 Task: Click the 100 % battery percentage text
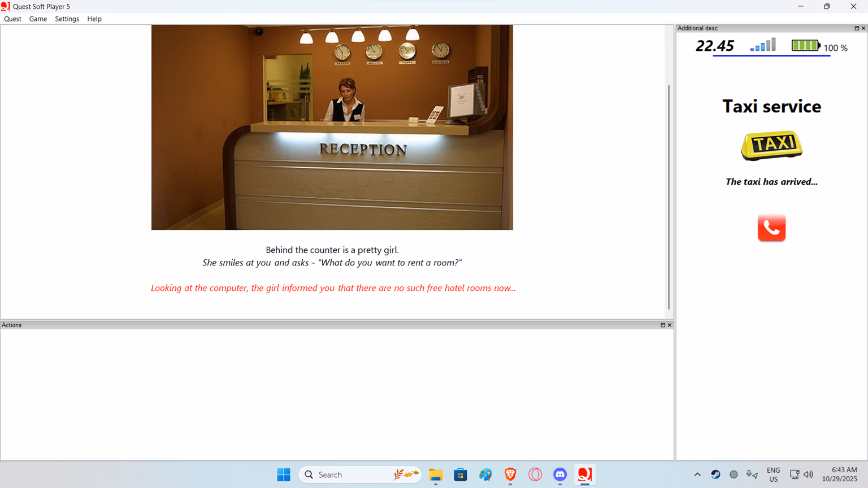coord(836,48)
